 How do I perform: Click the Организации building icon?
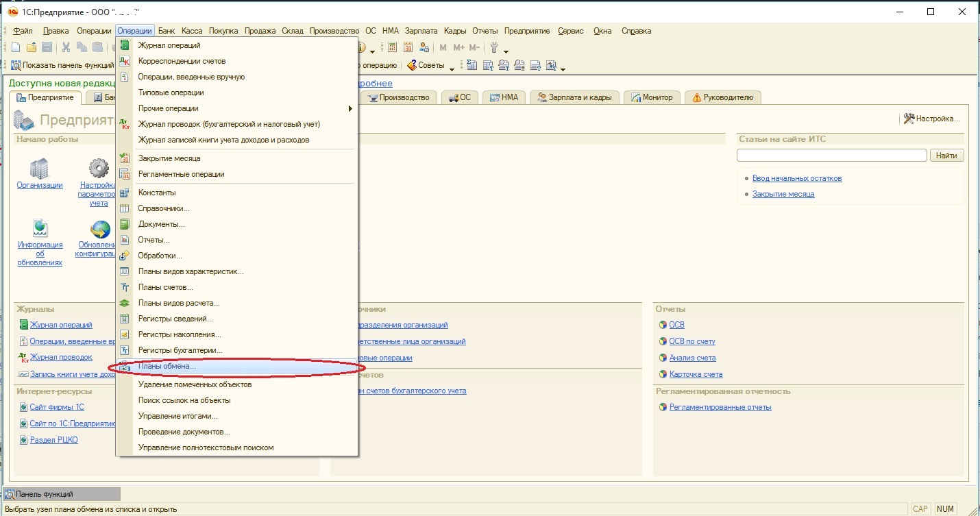(40, 168)
